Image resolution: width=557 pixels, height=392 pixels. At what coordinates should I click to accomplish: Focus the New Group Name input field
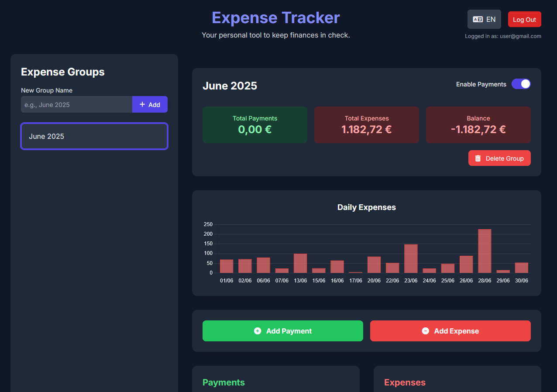tap(77, 104)
